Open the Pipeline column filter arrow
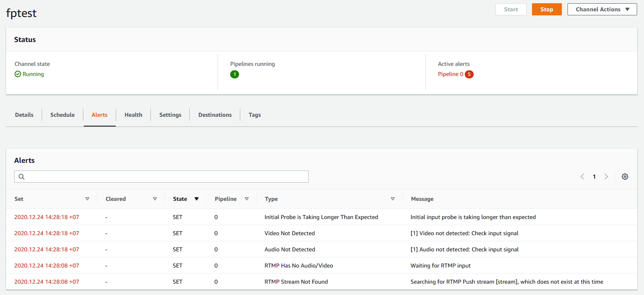 pyautogui.click(x=247, y=199)
